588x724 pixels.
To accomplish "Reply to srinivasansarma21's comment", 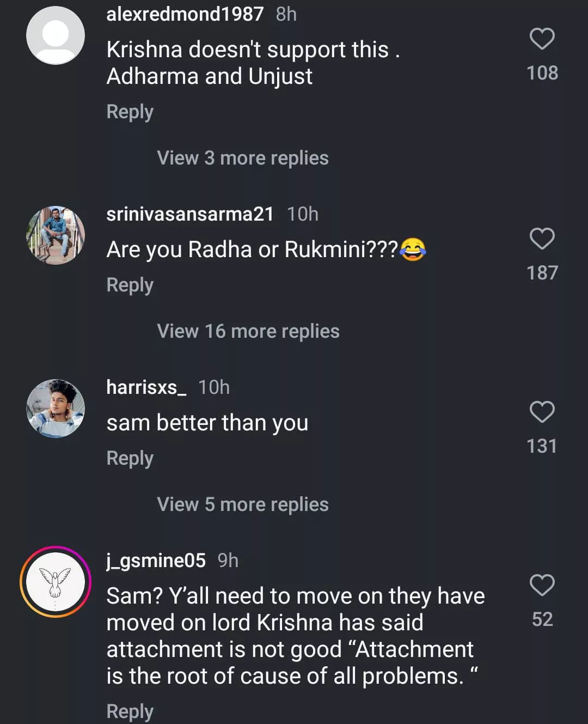I will [x=130, y=285].
